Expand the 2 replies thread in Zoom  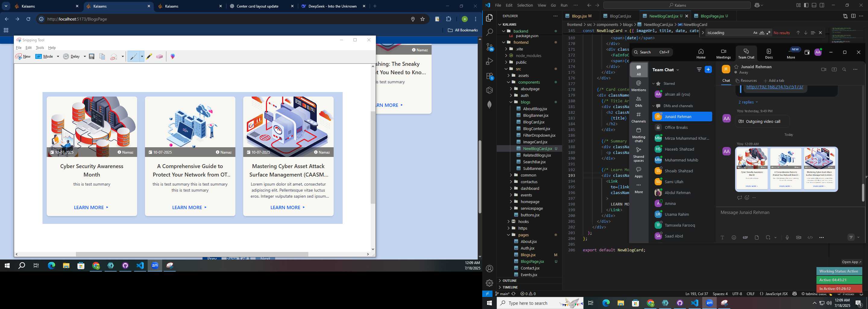coord(748,102)
